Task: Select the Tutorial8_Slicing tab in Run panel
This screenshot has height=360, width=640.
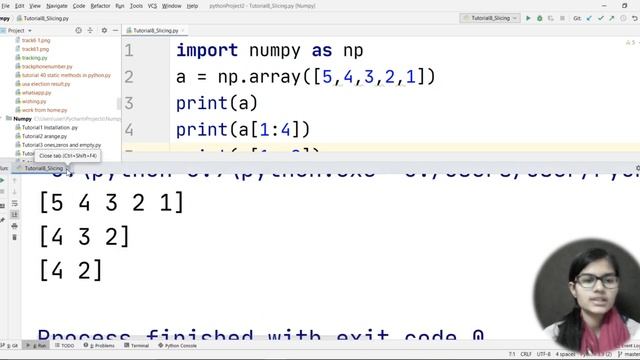Action: 40,168
